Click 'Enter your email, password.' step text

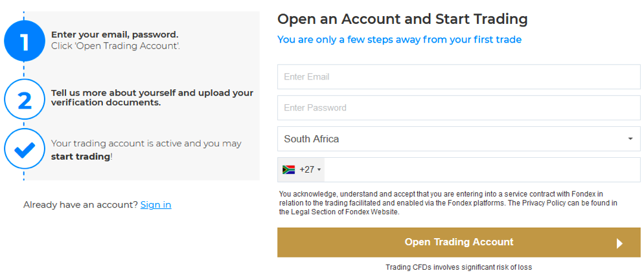pos(115,35)
